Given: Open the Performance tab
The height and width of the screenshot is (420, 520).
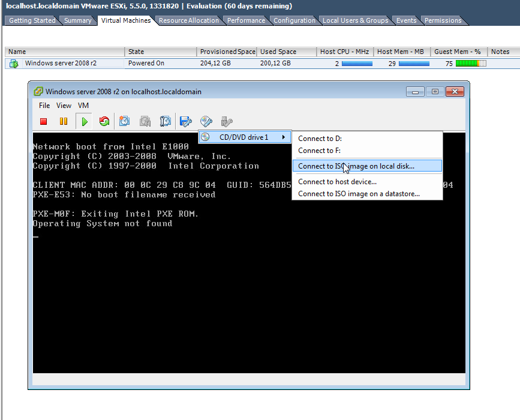Looking at the screenshot, I should (246, 20).
